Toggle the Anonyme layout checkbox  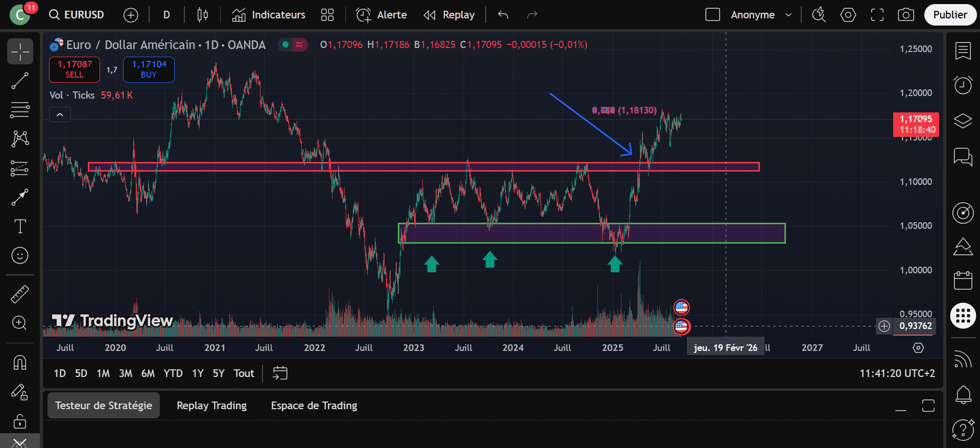pyautogui.click(x=712, y=15)
